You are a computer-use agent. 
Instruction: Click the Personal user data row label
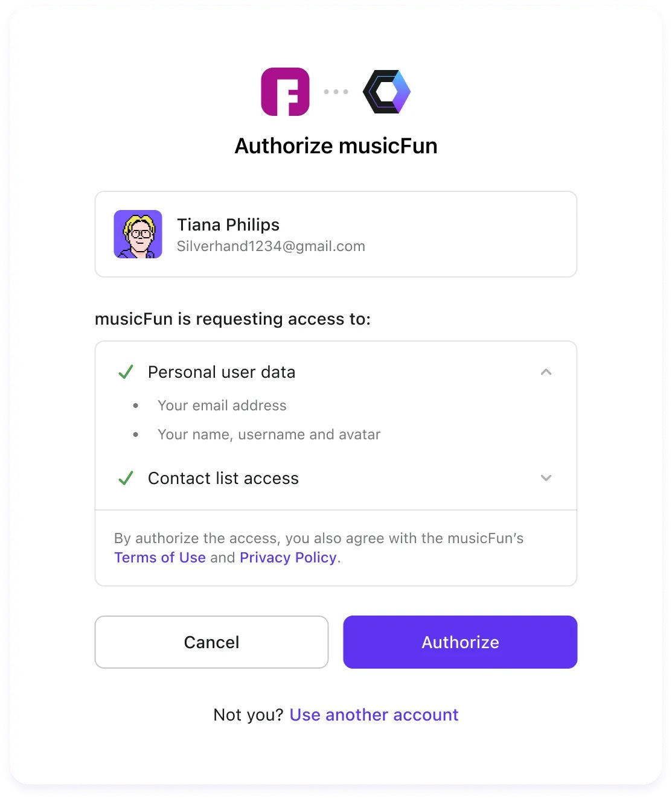[x=222, y=372]
